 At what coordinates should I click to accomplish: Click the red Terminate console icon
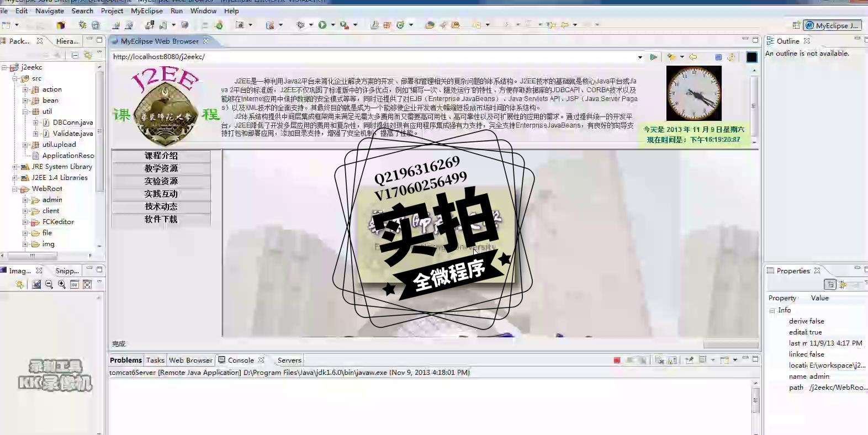click(617, 360)
